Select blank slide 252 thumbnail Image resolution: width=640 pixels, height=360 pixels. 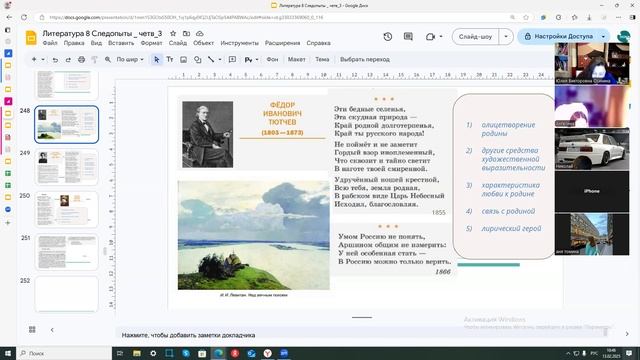pos(67,294)
